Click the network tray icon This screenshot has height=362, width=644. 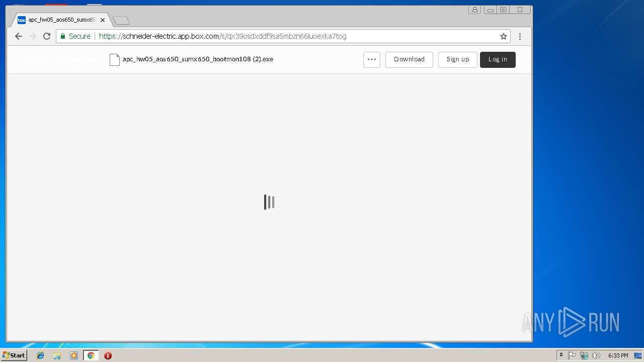(x=584, y=355)
